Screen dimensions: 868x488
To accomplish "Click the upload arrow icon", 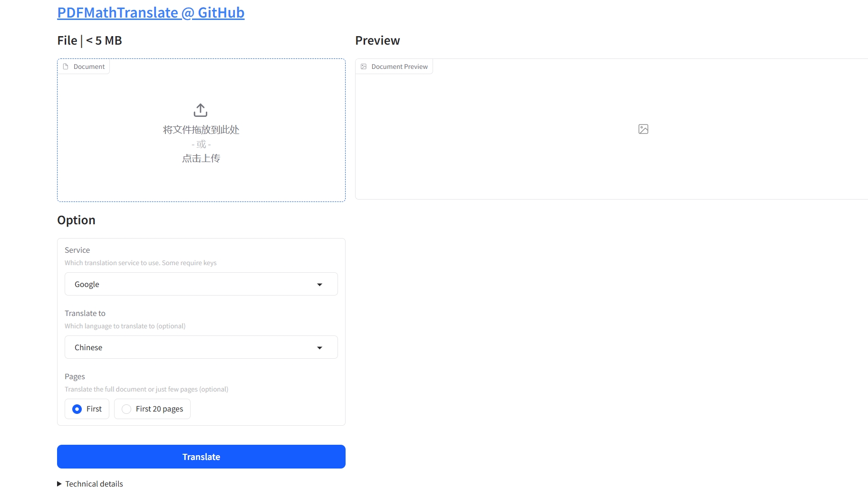I will [x=201, y=110].
